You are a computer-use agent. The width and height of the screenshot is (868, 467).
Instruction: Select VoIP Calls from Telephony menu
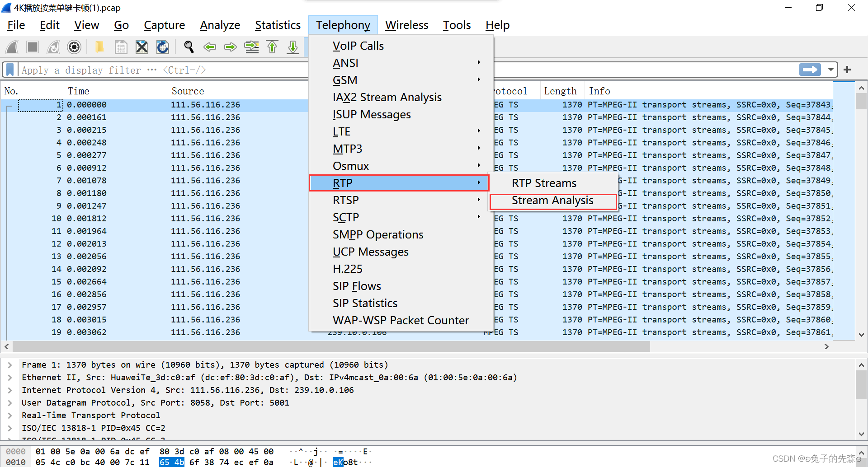point(401,46)
